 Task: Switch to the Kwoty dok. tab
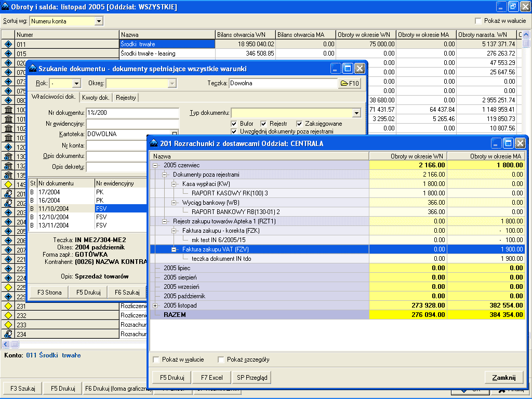(96, 98)
